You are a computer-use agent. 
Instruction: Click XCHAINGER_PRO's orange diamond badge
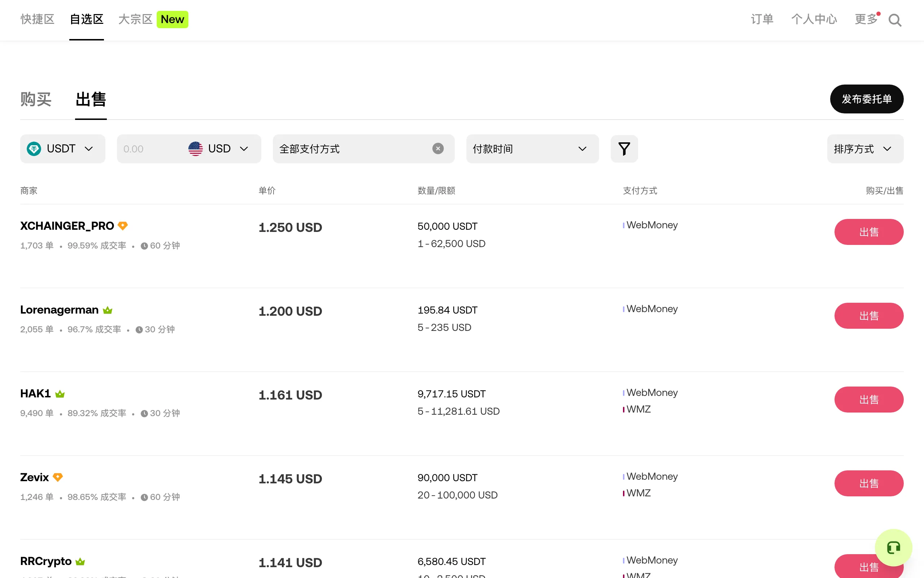pos(123,226)
